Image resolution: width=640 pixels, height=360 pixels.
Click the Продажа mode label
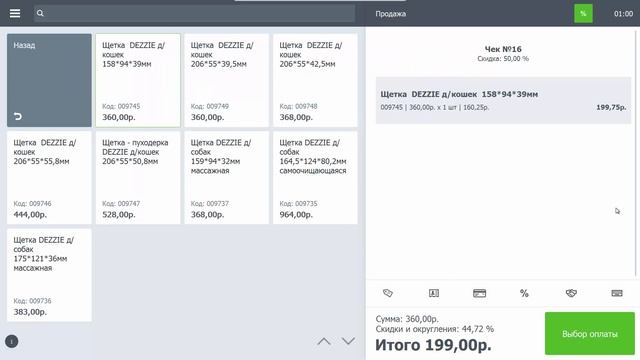[391, 14]
